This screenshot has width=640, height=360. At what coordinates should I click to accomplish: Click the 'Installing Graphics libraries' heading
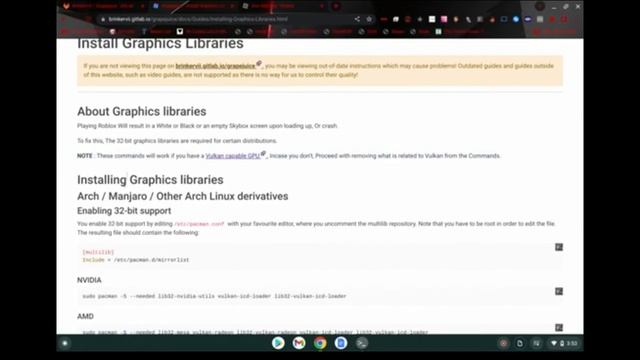point(150,180)
